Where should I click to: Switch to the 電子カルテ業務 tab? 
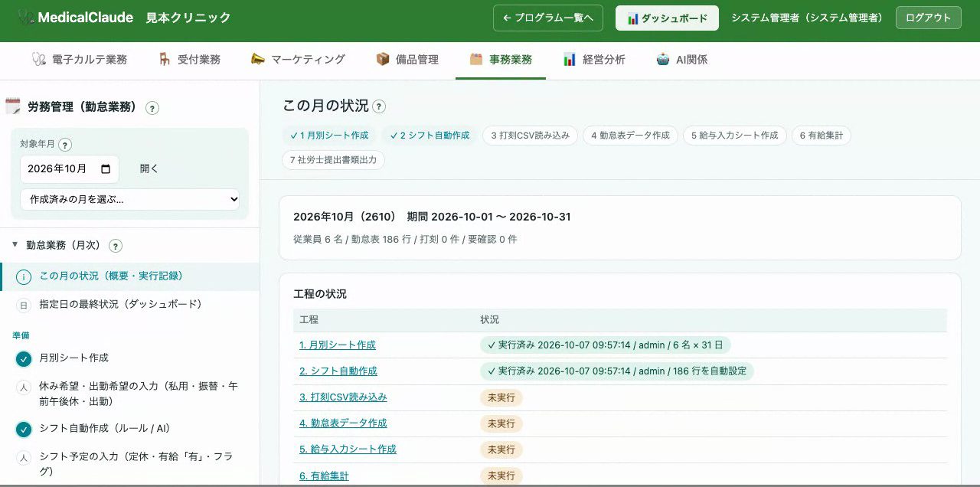point(80,60)
